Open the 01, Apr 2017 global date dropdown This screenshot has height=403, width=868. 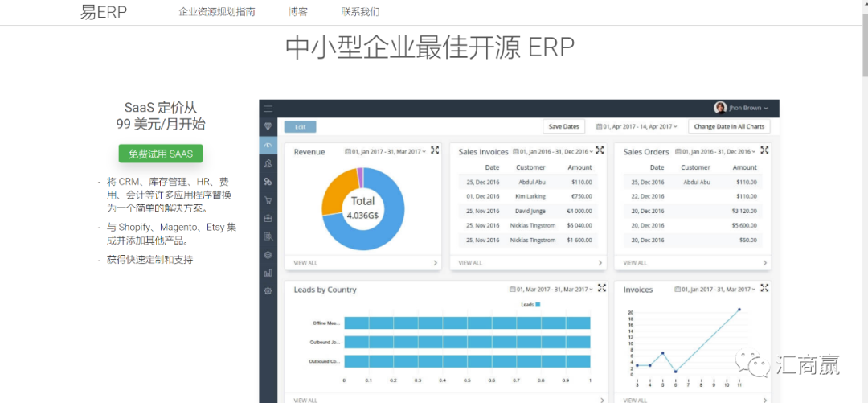[x=637, y=127]
